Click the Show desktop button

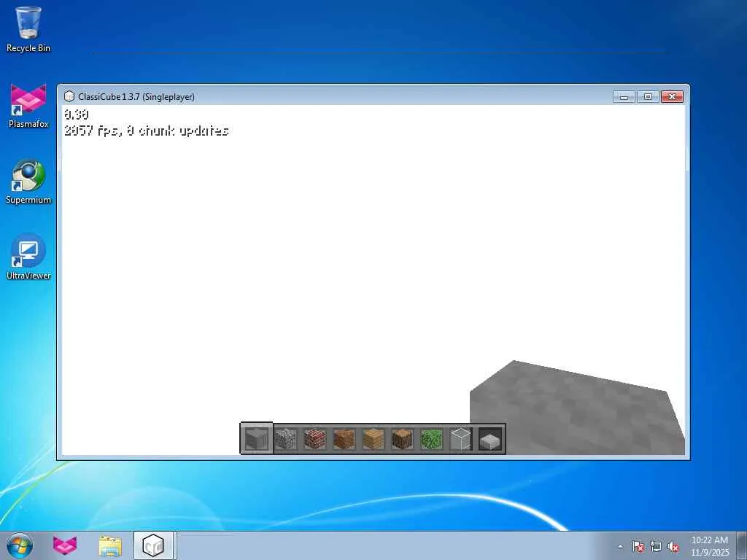point(742,545)
